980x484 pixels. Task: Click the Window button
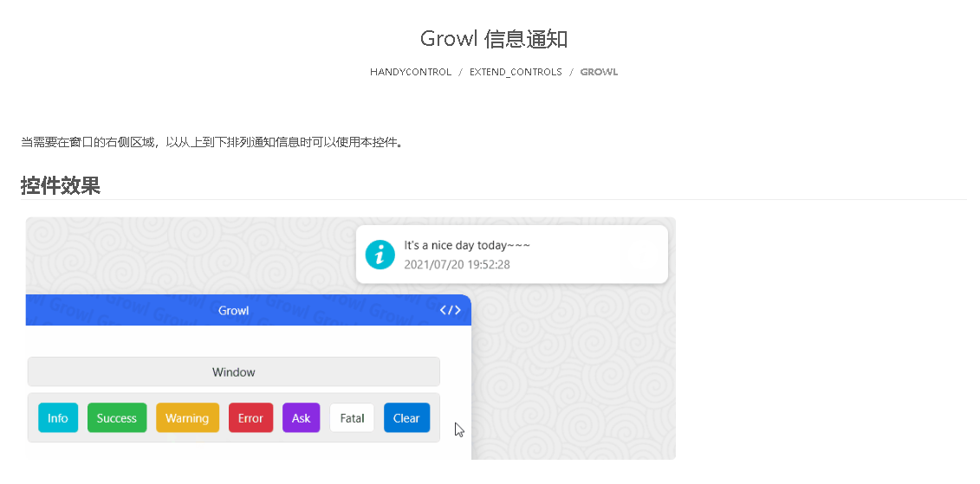(234, 372)
